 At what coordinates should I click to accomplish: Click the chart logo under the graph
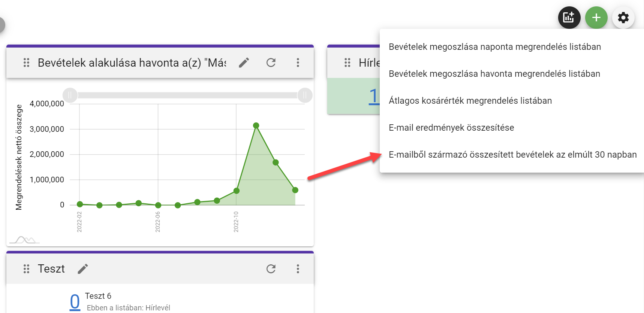click(24, 240)
